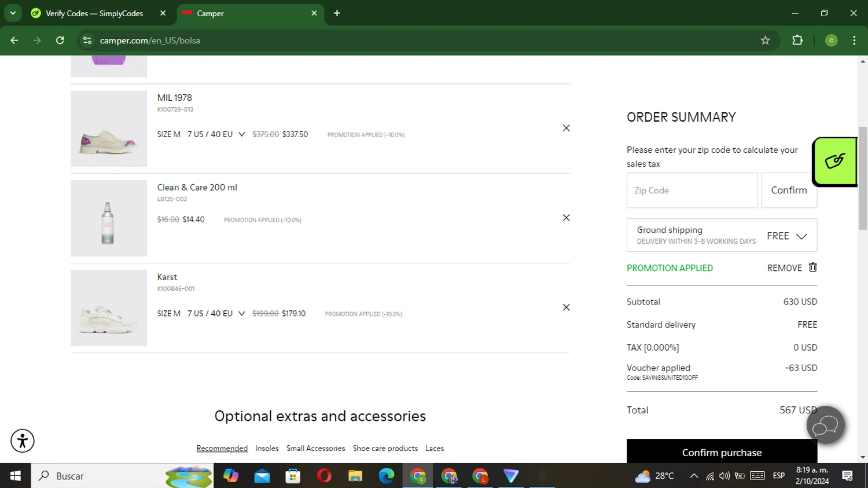Image resolution: width=868 pixels, height=488 pixels.
Task: Open Chrome profile avatar
Action: point(831,41)
